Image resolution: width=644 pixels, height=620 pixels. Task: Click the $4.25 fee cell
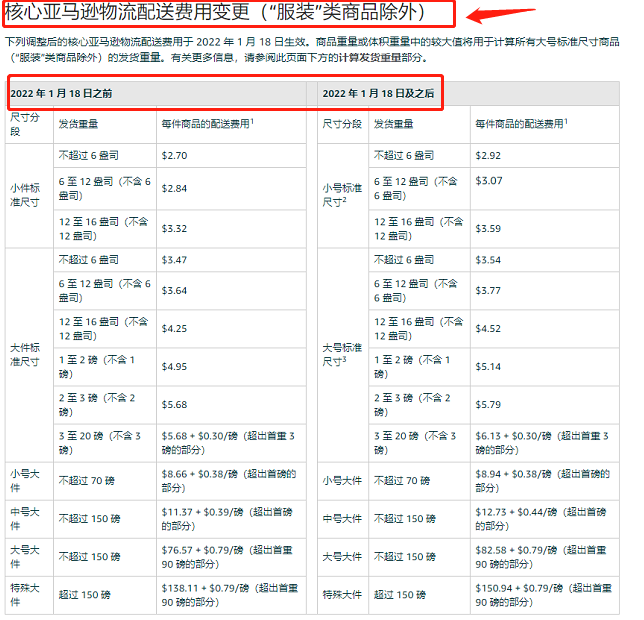click(231, 329)
